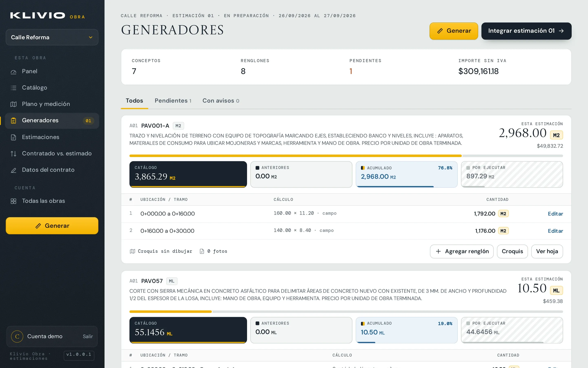Viewport: 588px width, 368px height.
Task: Click the Por ejecutar 897.29 M2 card
Action: [512, 174]
